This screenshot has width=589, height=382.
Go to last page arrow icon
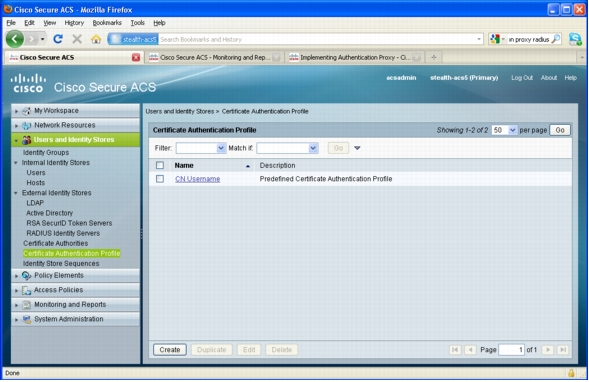[563, 350]
